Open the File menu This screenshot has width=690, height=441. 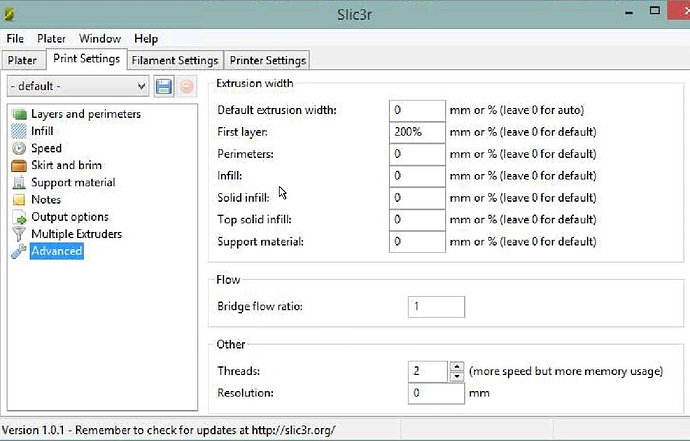pyautogui.click(x=15, y=39)
